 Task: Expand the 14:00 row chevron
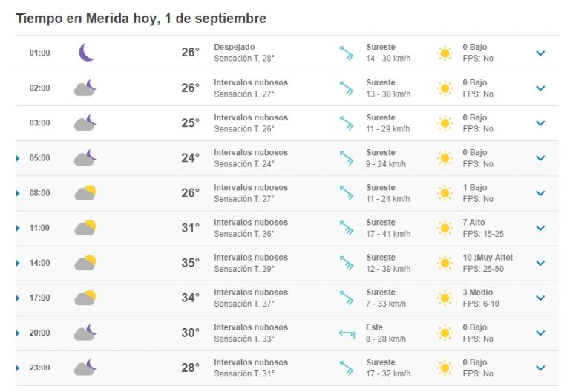pos(540,263)
